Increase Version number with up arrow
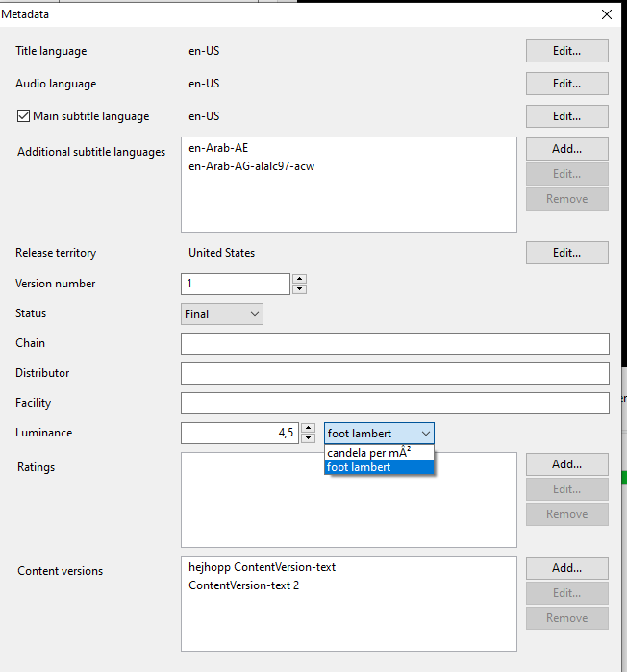The width and height of the screenshot is (627, 672). tap(300, 279)
